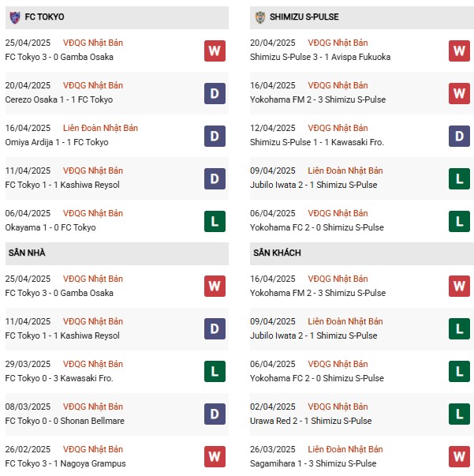474x476 pixels.
Task: Click the FC TOKYO team header title
Action: [x=44, y=17]
